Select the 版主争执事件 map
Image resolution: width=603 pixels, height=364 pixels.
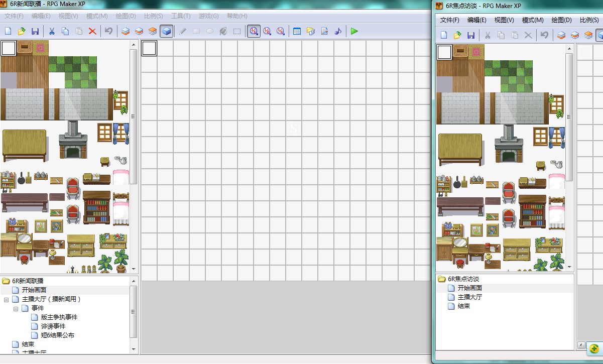(x=59, y=317)
